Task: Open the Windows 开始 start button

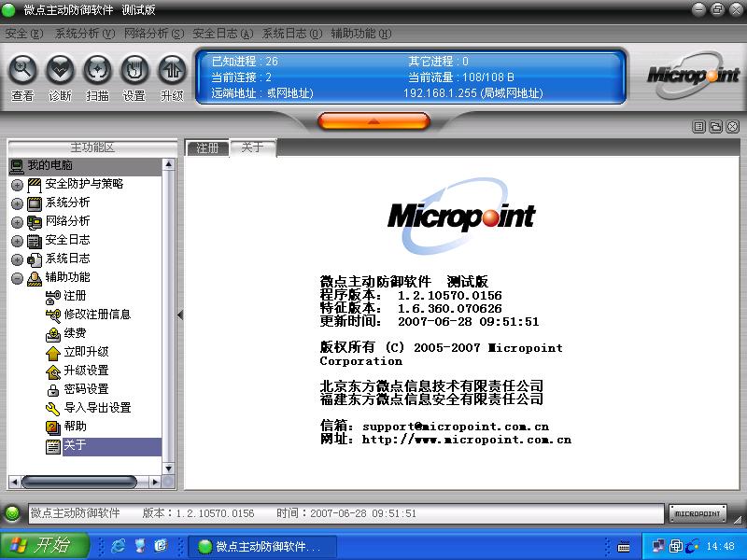Action: pos(45,546)
